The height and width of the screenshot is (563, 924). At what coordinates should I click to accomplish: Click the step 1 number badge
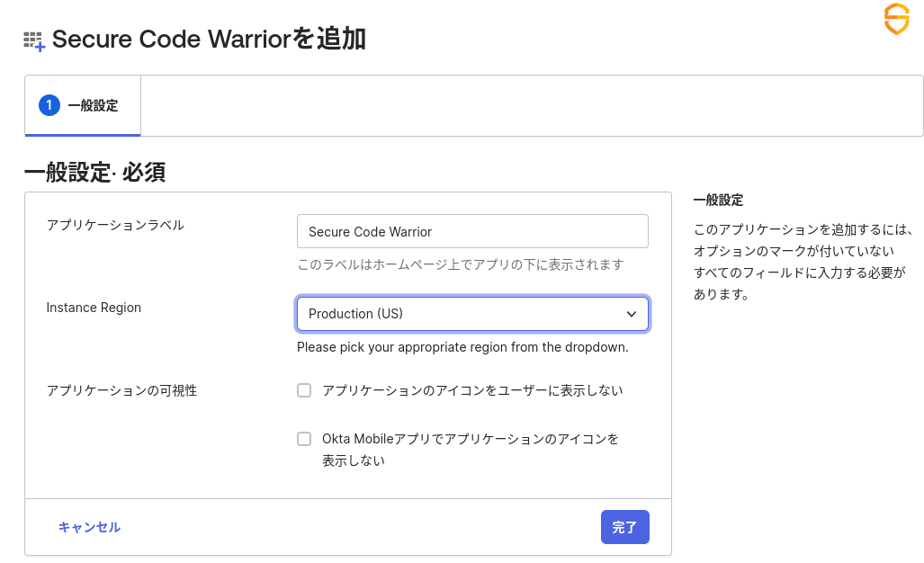(x=49, y=105)
